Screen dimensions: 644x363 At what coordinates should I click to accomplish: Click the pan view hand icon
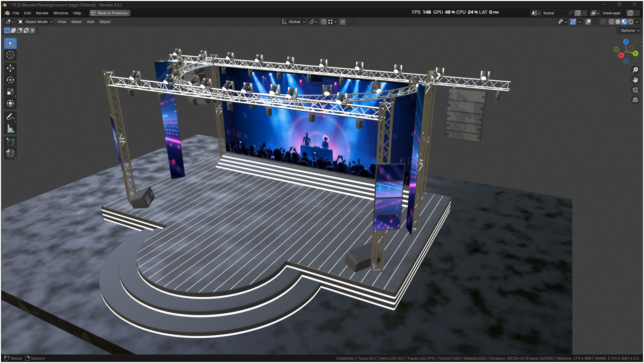635,80
